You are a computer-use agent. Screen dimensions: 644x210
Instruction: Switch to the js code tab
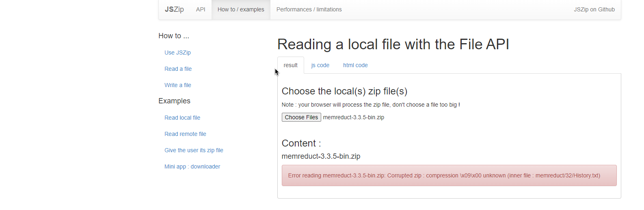(x=320, y=65)
